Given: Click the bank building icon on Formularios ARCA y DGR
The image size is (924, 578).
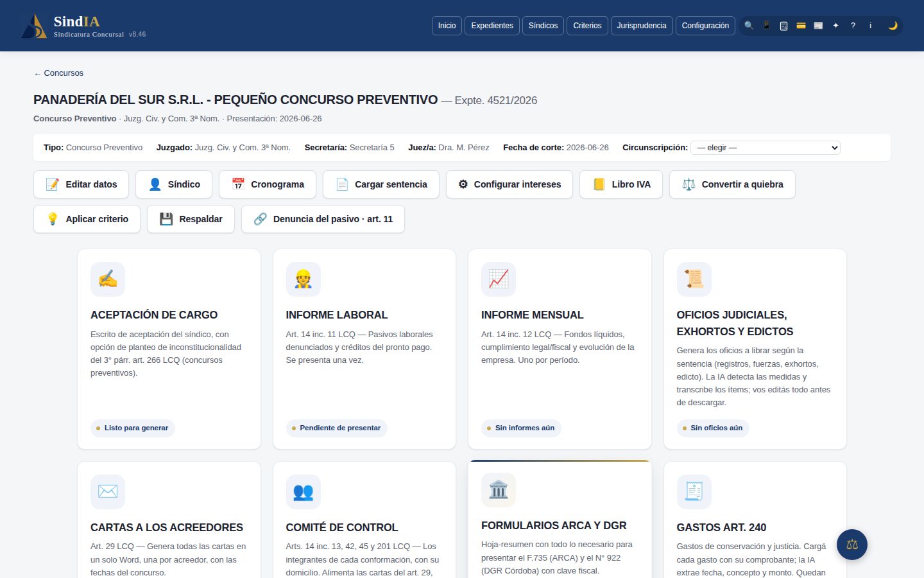Looking at the screenshot, I should coord(499,490).
